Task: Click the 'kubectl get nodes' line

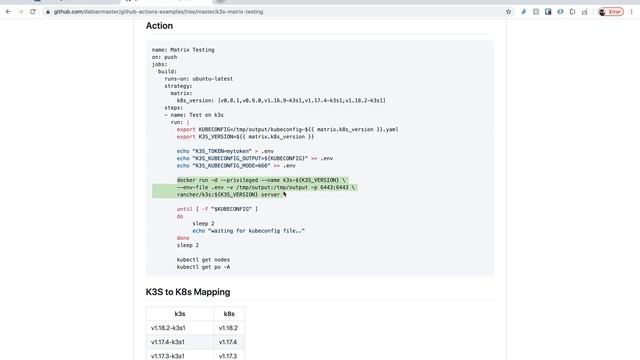Action: pyautogui.click(x=203, y=260)
